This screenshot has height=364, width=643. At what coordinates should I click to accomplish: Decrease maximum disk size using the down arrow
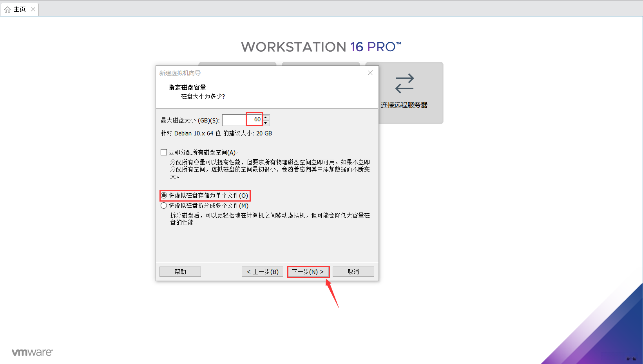(x=265, y=122)
